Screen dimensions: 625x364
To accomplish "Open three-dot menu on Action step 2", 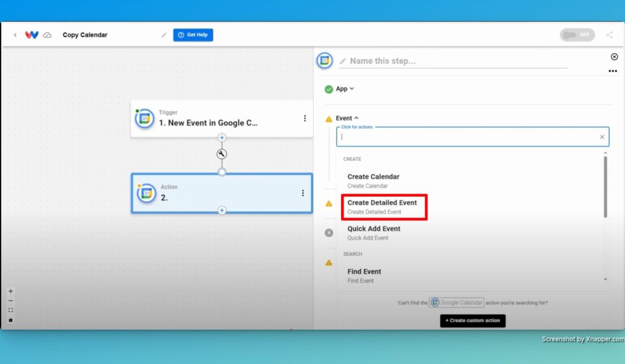I will [303, 193].
